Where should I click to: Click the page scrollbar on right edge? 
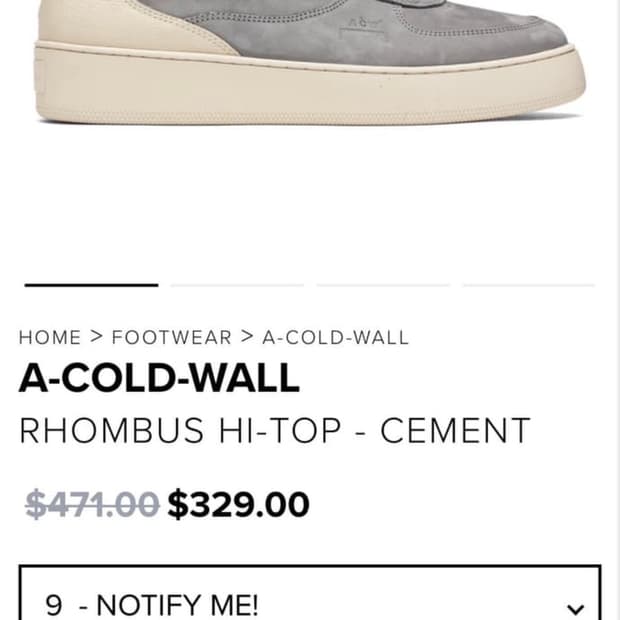click(x=617, y=310)
